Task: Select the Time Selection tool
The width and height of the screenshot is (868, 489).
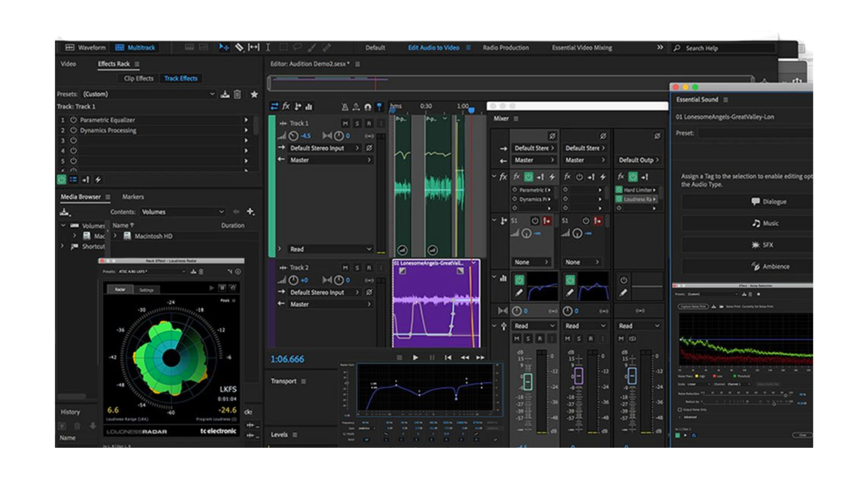Action: (268, 47)
